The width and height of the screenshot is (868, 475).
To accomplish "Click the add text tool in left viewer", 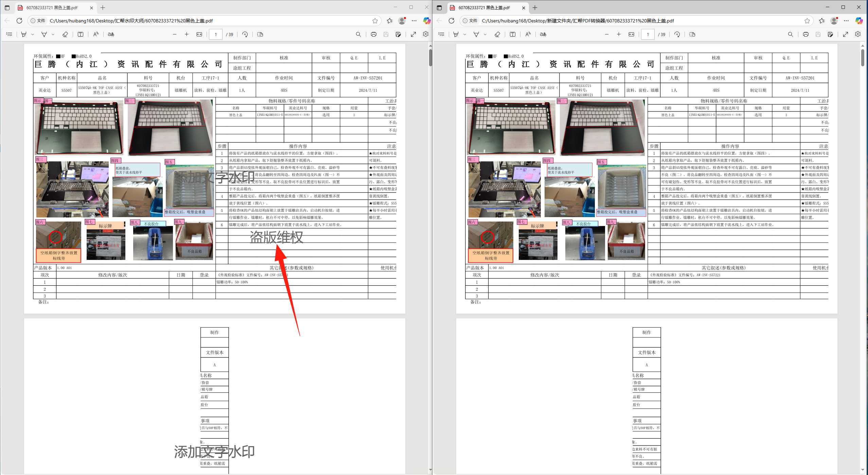I will tap(81, 34).
